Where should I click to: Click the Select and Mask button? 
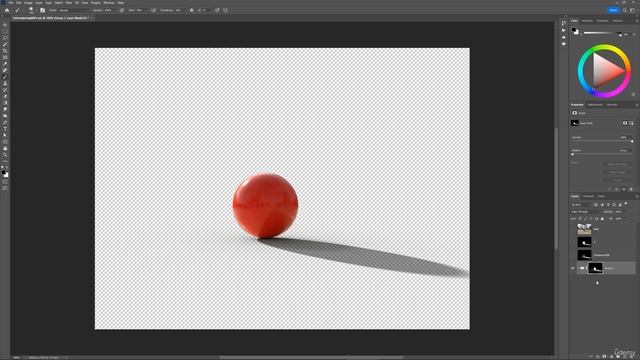(x=618, y=164)
